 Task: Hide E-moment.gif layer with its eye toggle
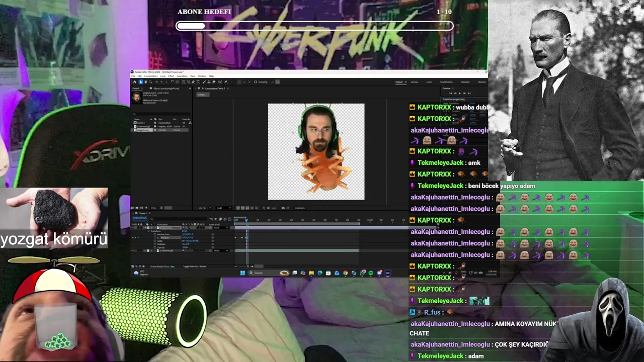(132, 250)
